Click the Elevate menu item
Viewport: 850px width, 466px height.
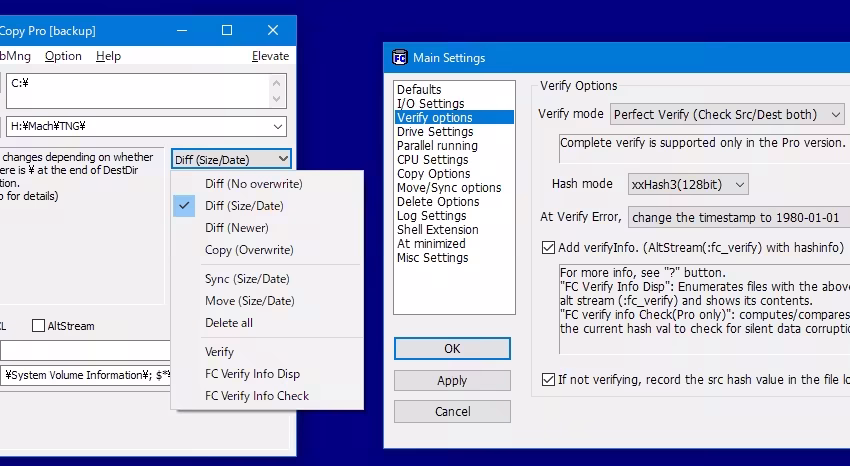click(270, 56)
